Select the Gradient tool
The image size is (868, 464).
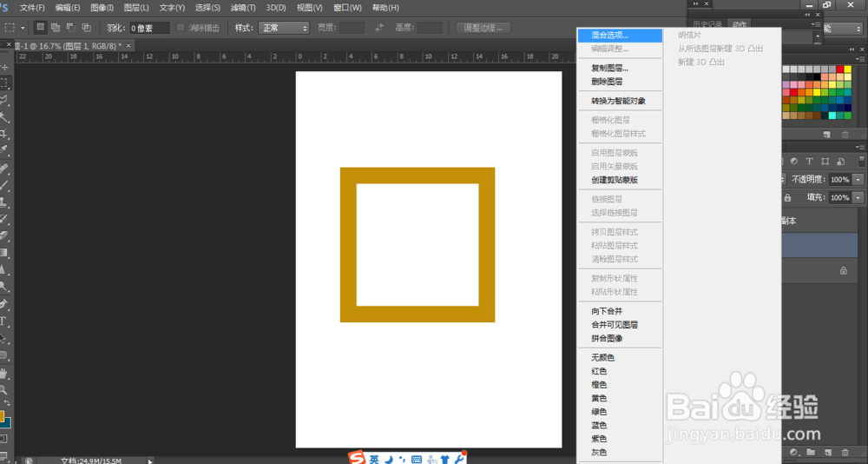coord(4,253)
